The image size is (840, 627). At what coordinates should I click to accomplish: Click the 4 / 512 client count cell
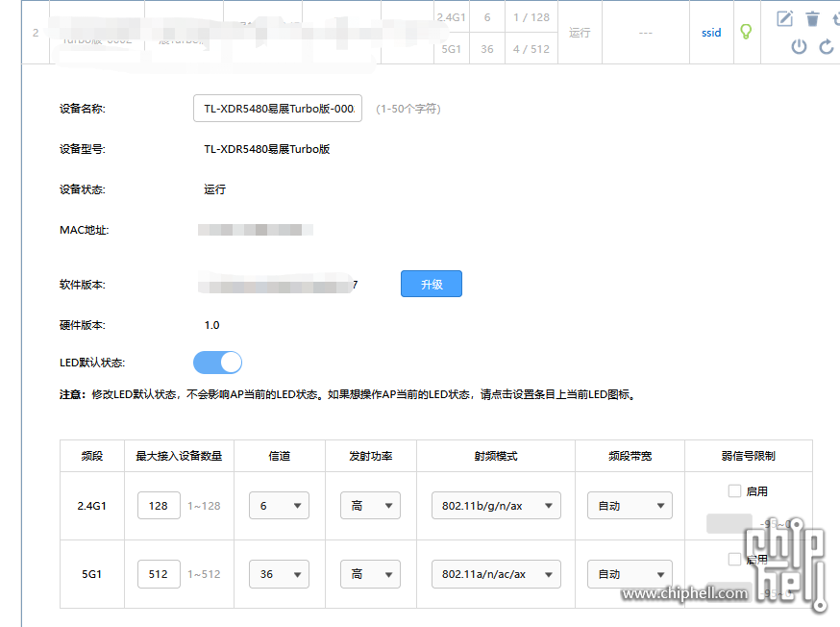[x=531, y=49]
